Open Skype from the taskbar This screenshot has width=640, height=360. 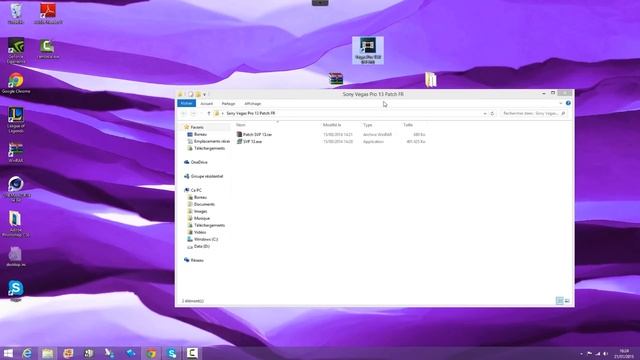pyautogui.click(x=172, y=353)
